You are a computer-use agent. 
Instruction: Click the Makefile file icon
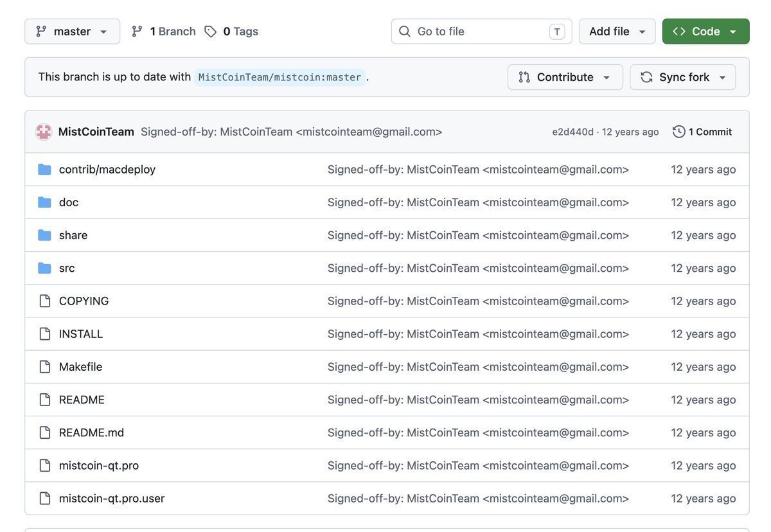pyautogui.click(x=44, y=367)
